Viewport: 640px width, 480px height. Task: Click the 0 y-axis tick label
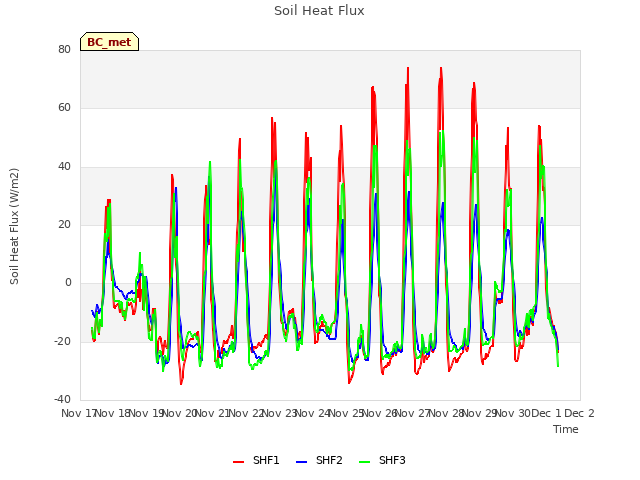68,282
